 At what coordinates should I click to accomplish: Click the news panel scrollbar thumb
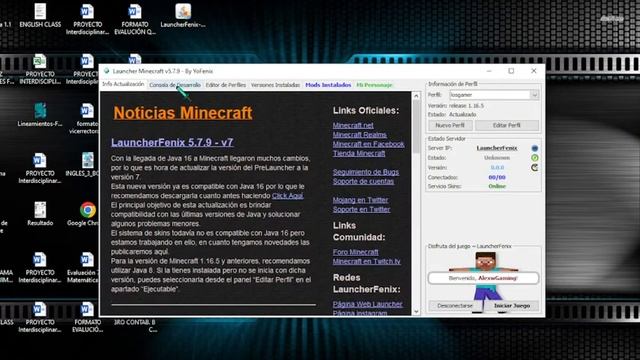416,127
